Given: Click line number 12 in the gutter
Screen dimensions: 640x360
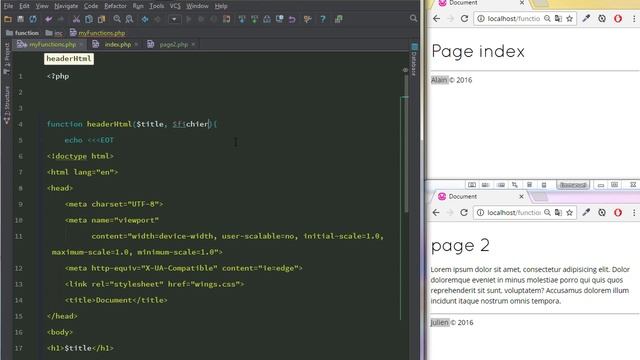Looking at the screenshot, I should pos(19,268).
